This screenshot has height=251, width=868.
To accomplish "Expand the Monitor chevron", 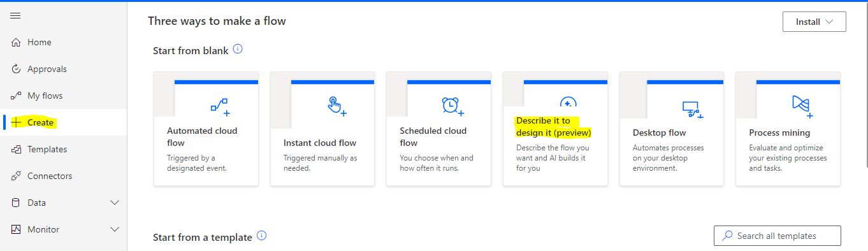I will [115, 229].
